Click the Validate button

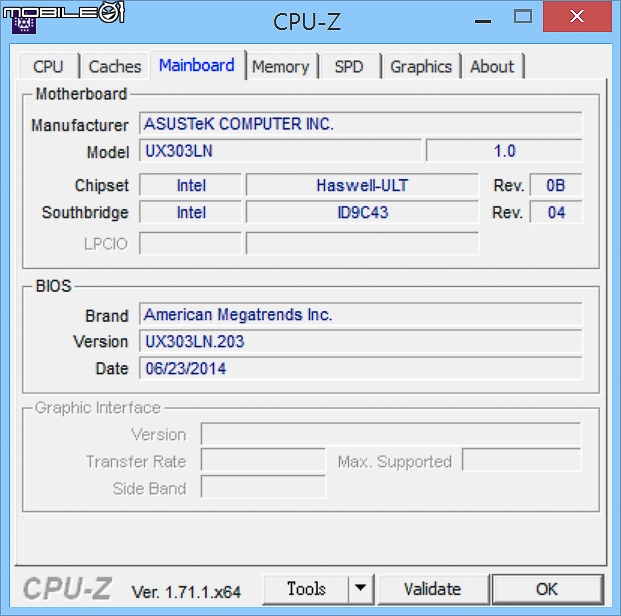click(432, 589)
